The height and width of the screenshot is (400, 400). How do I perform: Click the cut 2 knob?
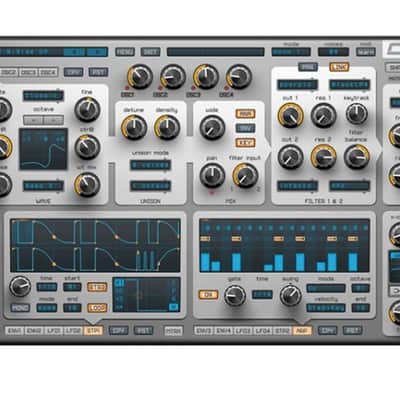click(x=290, y=157)
